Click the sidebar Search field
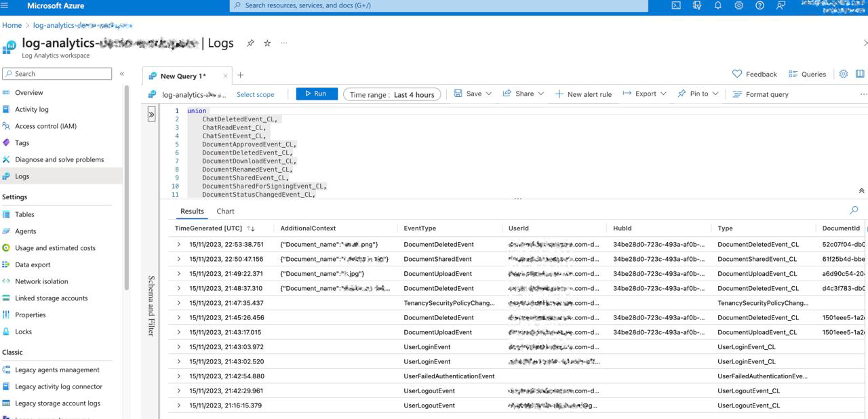The image size is (868, 419). click(x=57, y=74)
